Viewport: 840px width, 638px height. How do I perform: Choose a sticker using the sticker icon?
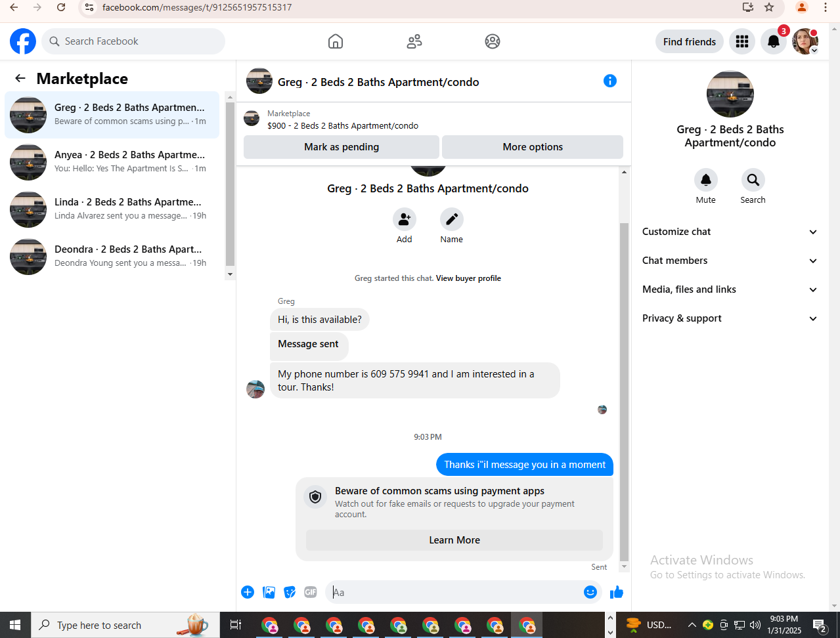click(290, 592)
